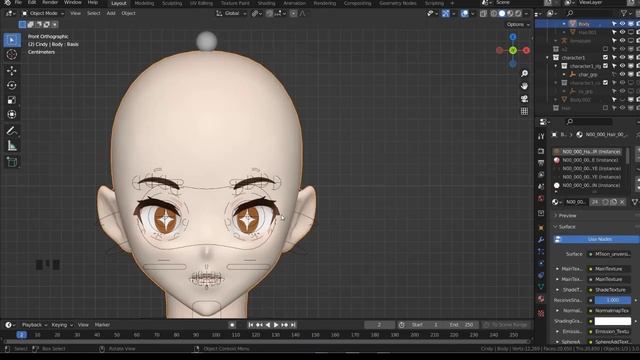Toggle proportional editing in header
The width and height of the screenshot is (640, 360).
click(x=293, y=13)
